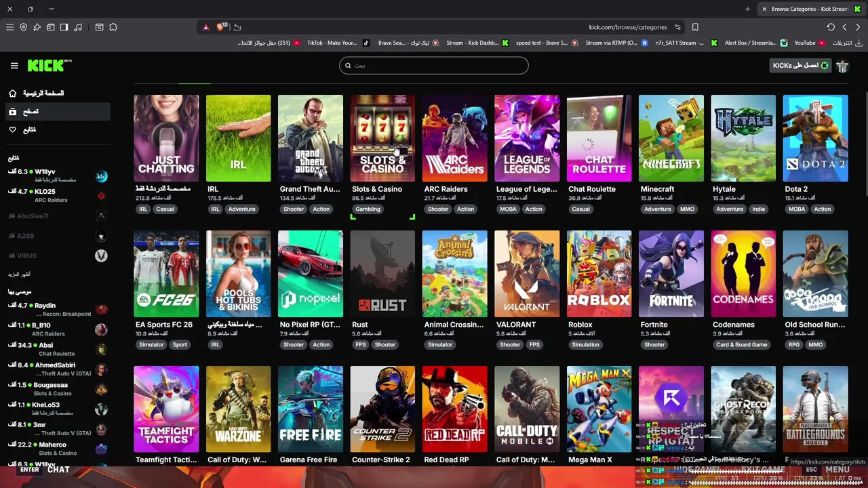Open site settings icon beside the URL

(677, 27)
